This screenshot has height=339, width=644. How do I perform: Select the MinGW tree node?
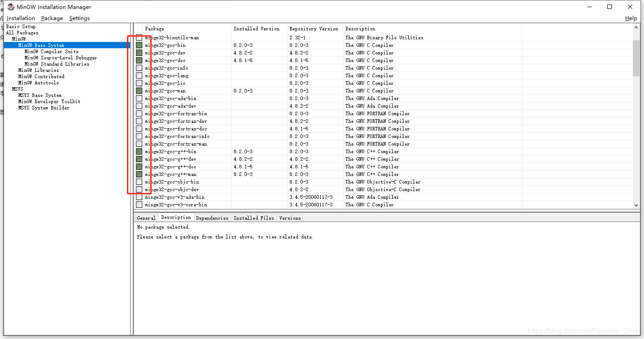(19, 39)
